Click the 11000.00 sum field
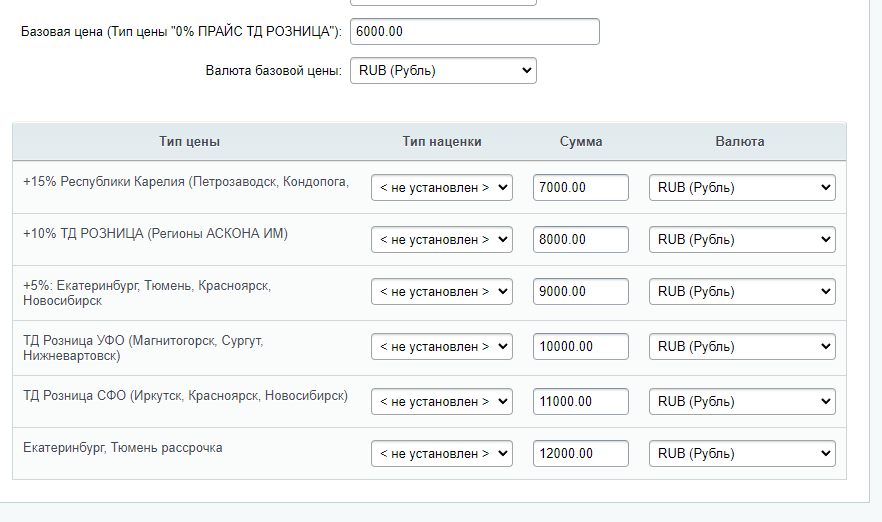Screen dimensions: 882x522 [580, 401]
